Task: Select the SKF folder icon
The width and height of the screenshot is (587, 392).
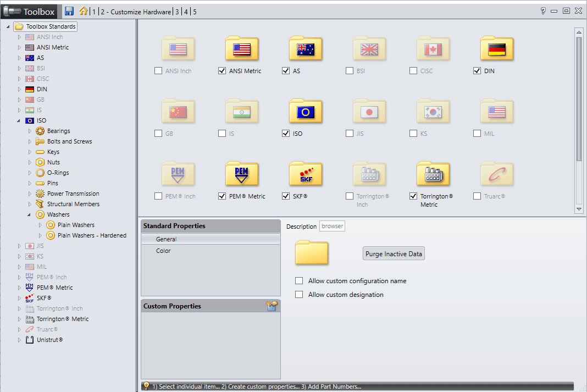Action: 305,175
